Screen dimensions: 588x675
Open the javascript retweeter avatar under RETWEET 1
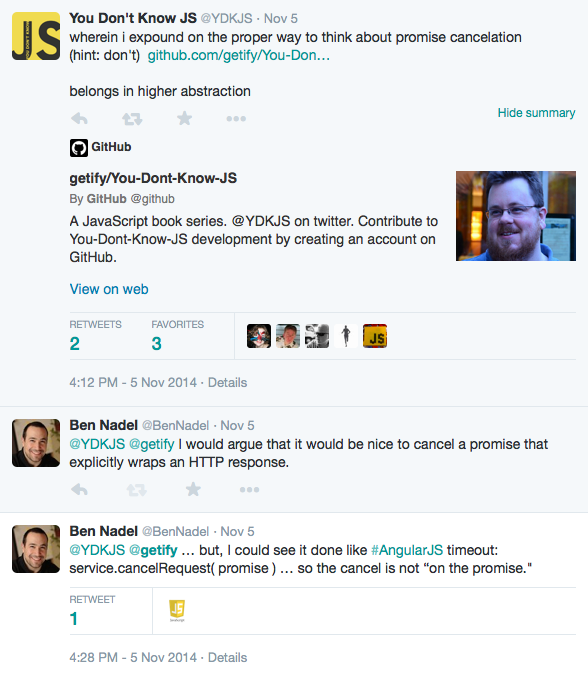(177, 610)
